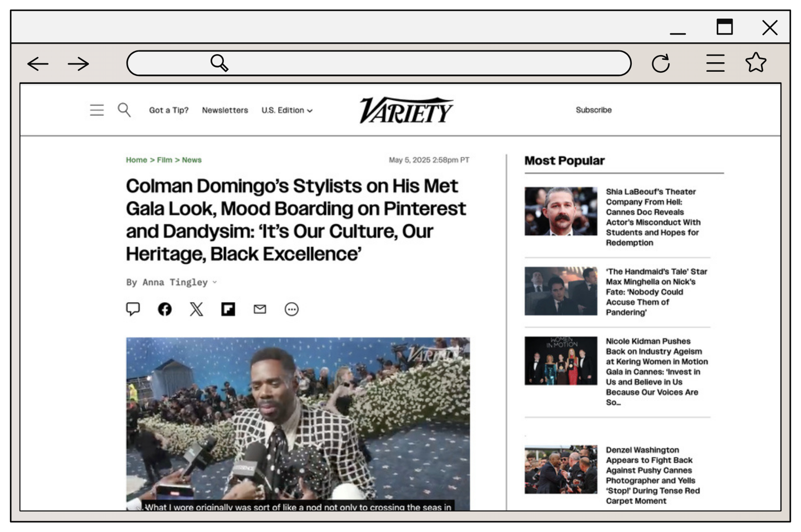Screen dimensions: 801x532
Task: Expand the U.S. Edition dropdown
Action: click(287, 110)
